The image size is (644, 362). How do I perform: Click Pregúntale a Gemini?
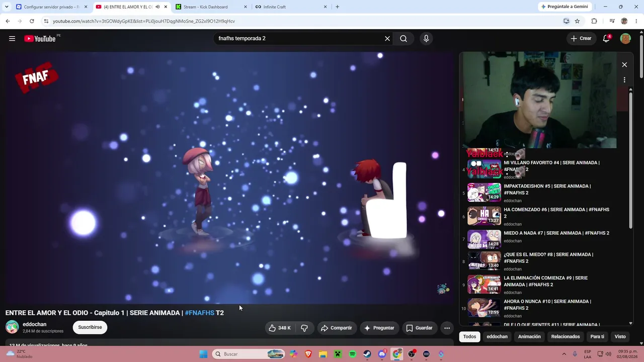pos(564,7)
